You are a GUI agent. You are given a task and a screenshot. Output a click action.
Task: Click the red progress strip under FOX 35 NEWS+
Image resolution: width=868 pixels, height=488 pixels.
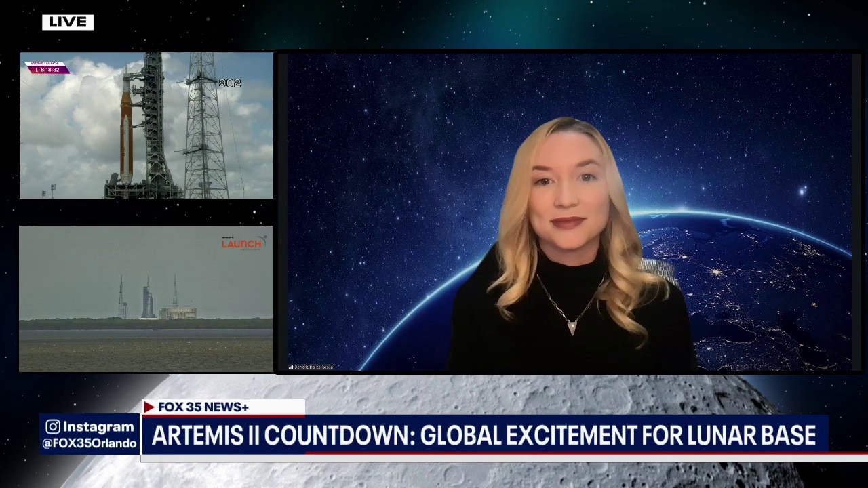pos(224,416)
